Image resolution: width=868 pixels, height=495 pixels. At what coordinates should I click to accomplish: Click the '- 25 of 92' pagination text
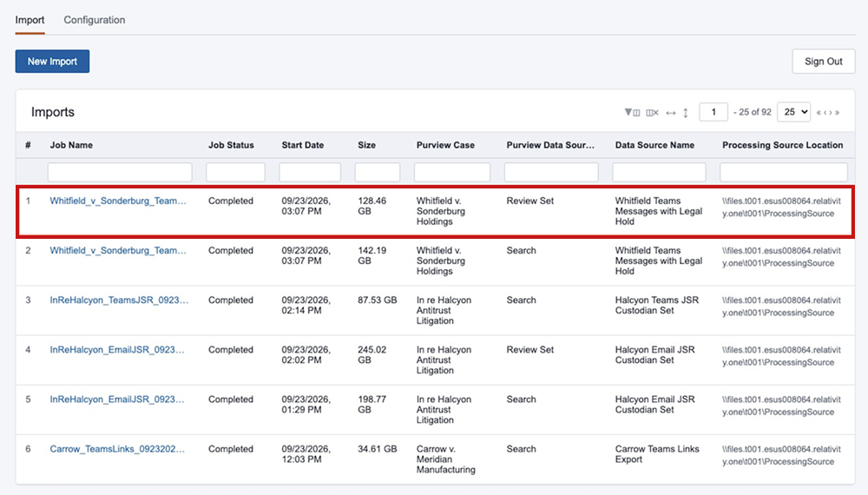tap(752, 112)
